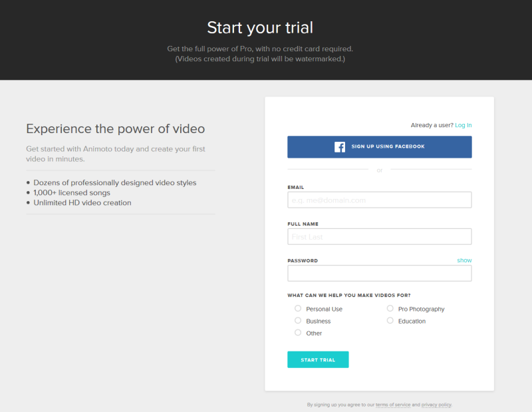Viewport: 532px width, 412px height.
Task: Open the terms of service link
Action: pos(393,405)
